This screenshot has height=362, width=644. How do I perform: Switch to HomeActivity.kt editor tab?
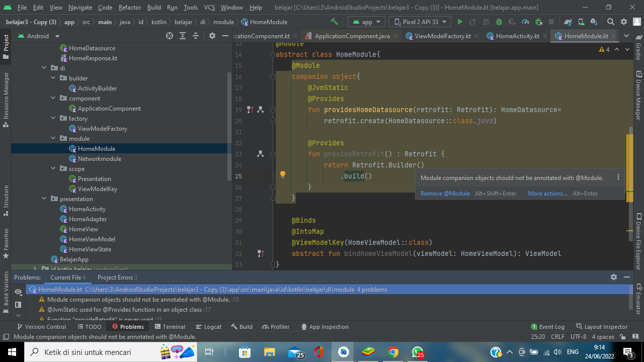click(x=517, y=36)
